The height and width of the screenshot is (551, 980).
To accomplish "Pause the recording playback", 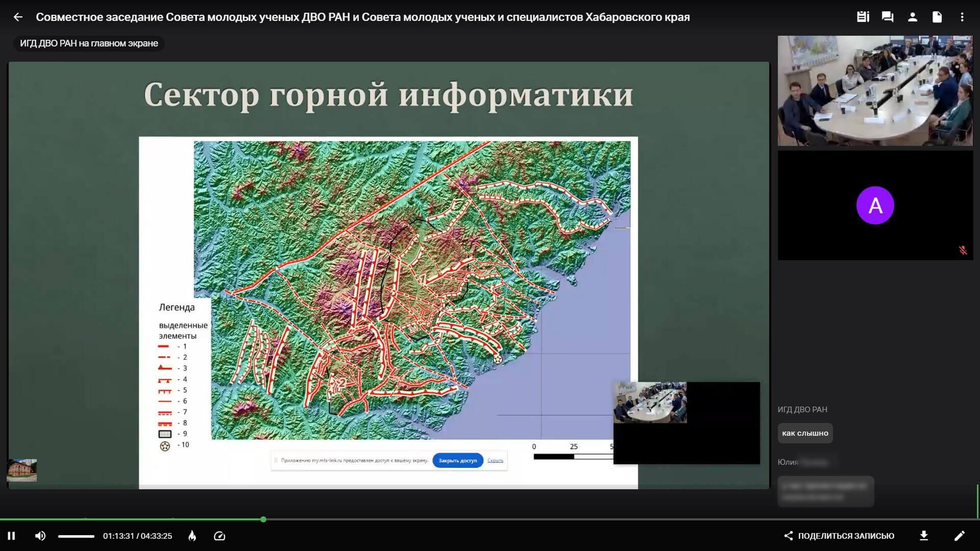I will click(x=11, y=536).
